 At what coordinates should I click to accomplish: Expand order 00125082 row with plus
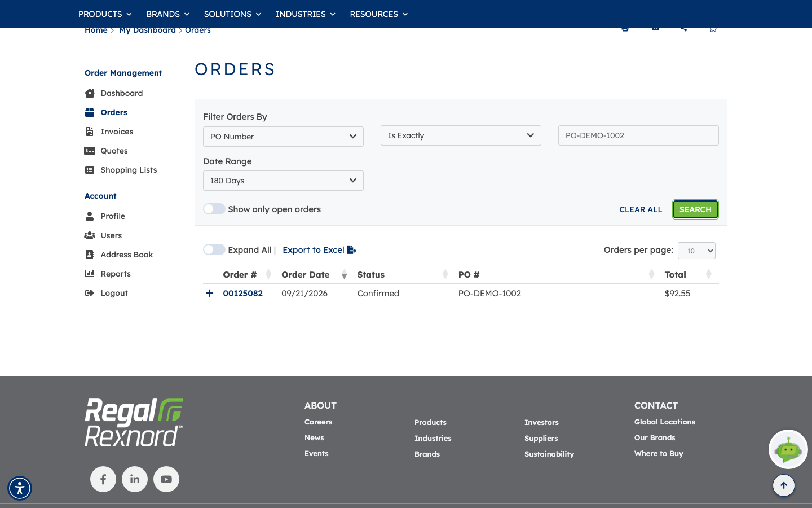click(209, 294)
